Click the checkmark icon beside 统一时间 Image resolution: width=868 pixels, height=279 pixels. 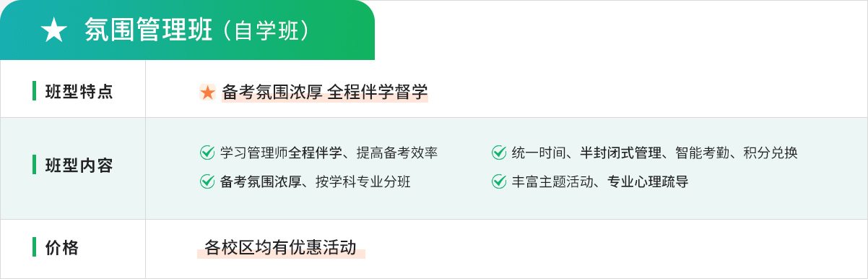tap(499, 153)
